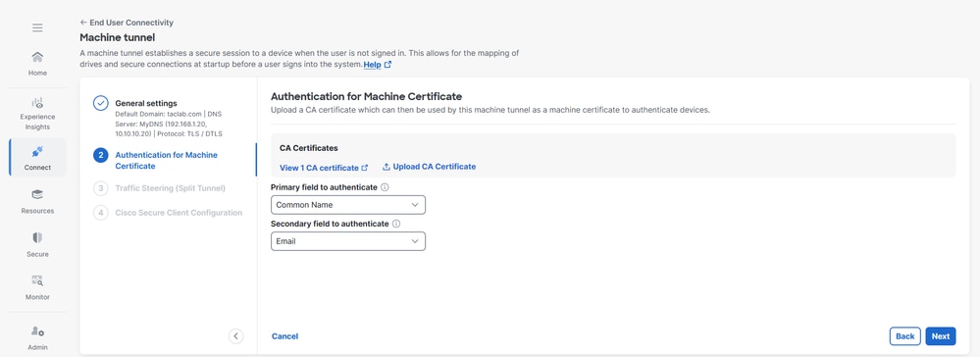Open Experience Insights section
The width and height of the screenshot is (980, 357).
click(37, 113)
